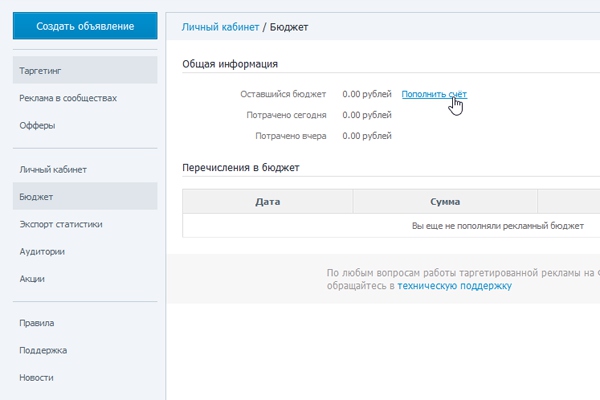Click the Создать объявление button
600x400 pixels.
tap(84, 26)
